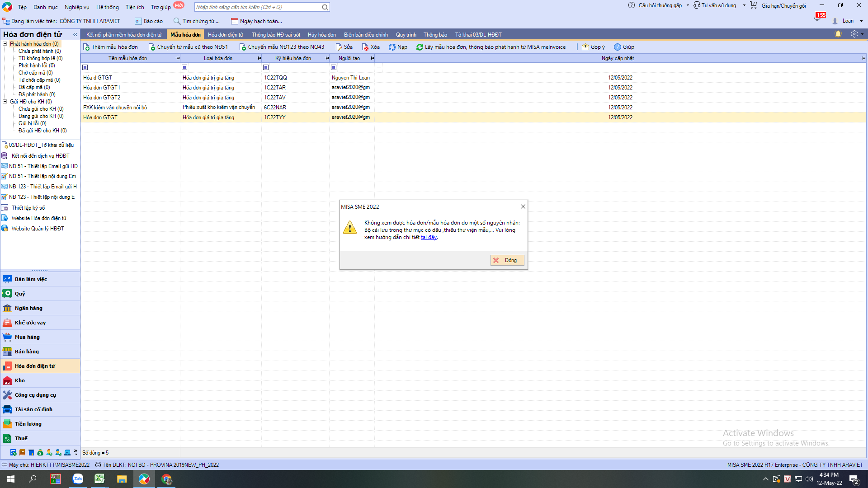Open the Tiện ích menu

135,7
